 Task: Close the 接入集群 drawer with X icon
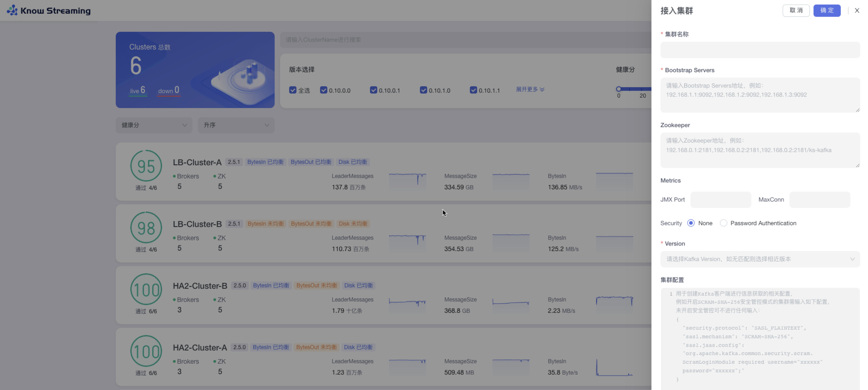tap(857, 10)
